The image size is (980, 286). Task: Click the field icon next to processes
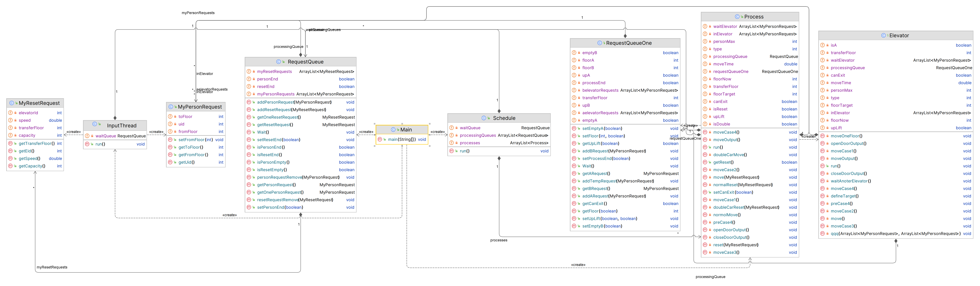coord(452,143)
